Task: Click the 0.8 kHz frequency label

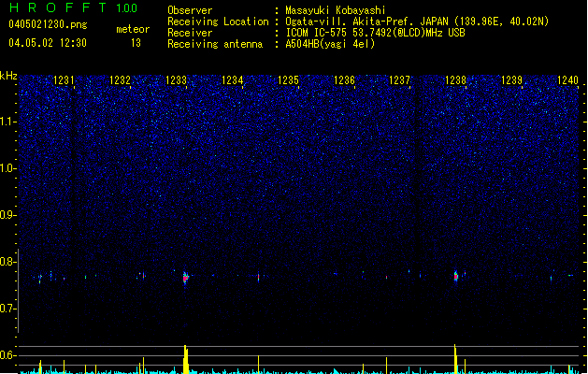Action: point(8,262)
